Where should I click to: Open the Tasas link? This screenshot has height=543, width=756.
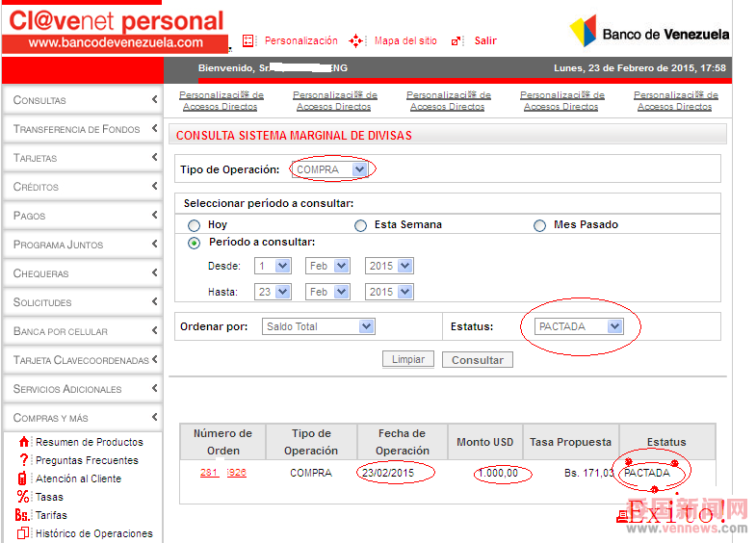[50, 497]
